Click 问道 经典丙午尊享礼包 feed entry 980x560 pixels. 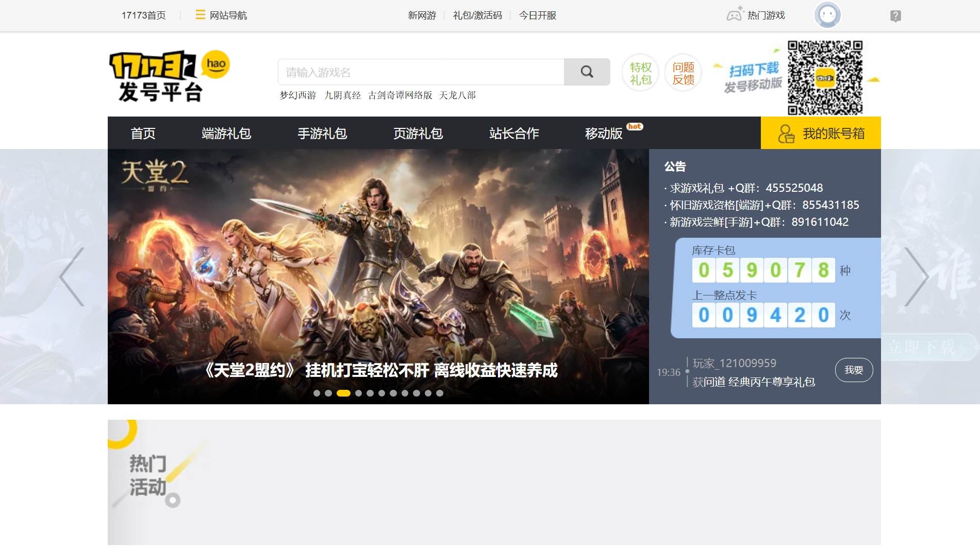point(759,382)
